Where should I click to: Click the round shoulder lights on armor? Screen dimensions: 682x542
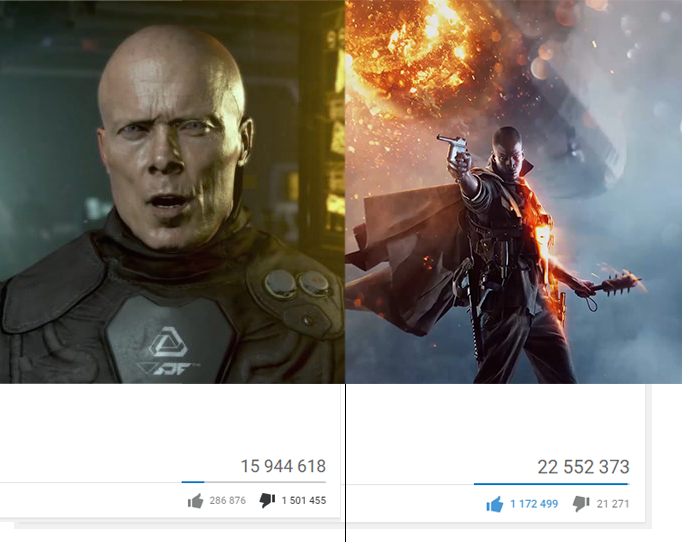[297, 284]
